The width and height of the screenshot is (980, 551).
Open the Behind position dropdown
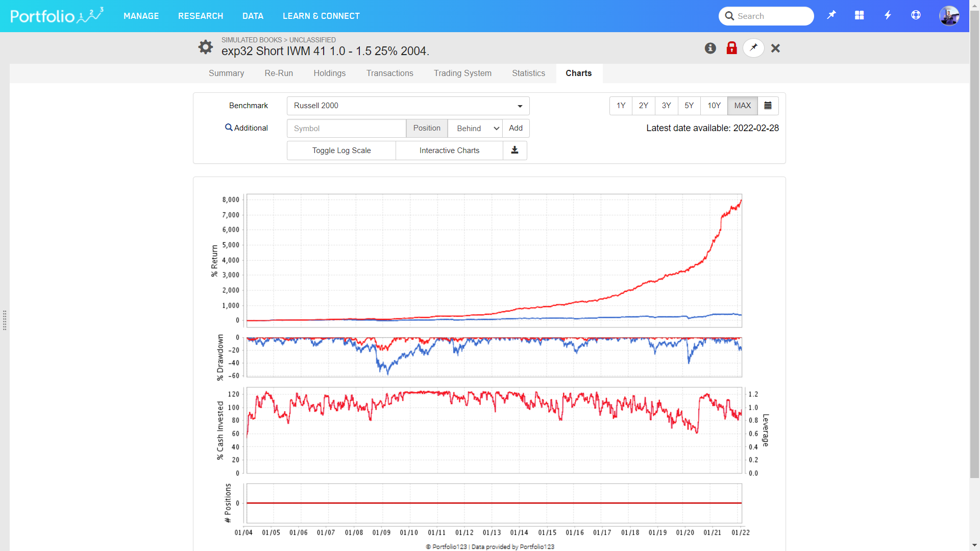(x=475, y=128)
